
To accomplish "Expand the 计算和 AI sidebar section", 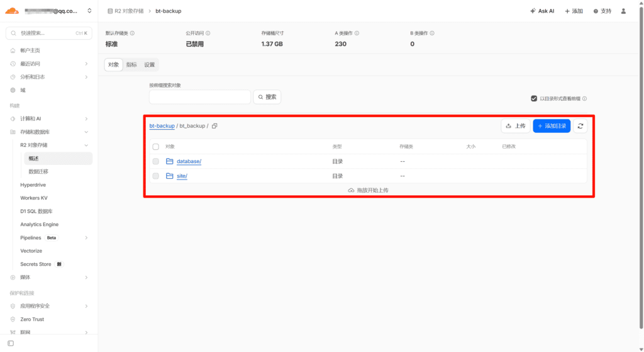I will (86, 118).
